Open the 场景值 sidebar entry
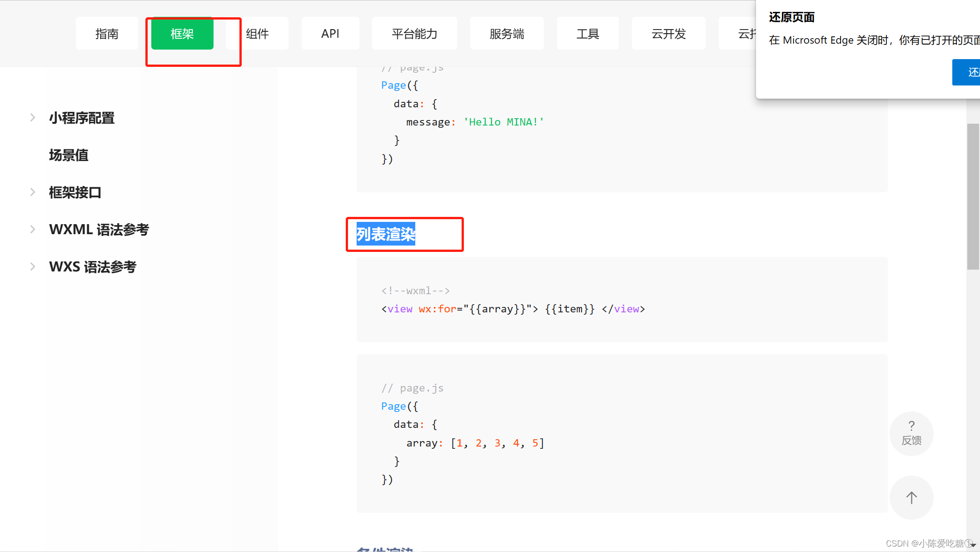 click(69, 155)
